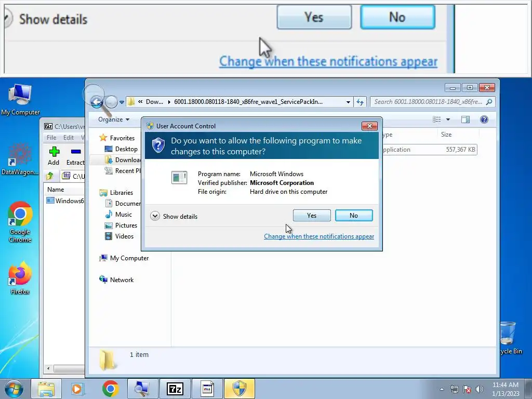Select Libraries in the navigation pane
Screen dimensions: 532x399
pos(116,192)
